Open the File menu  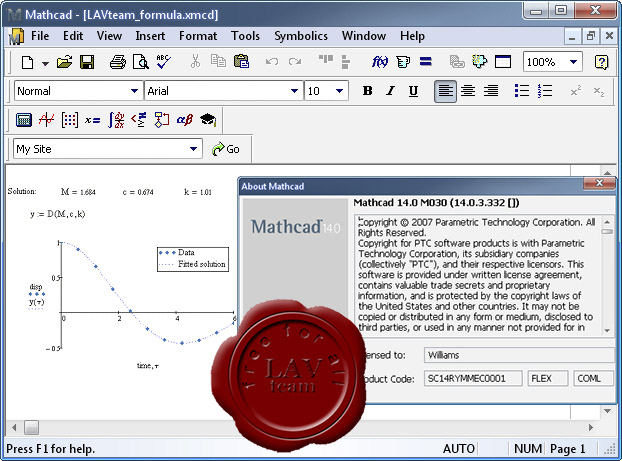point(40,36)
